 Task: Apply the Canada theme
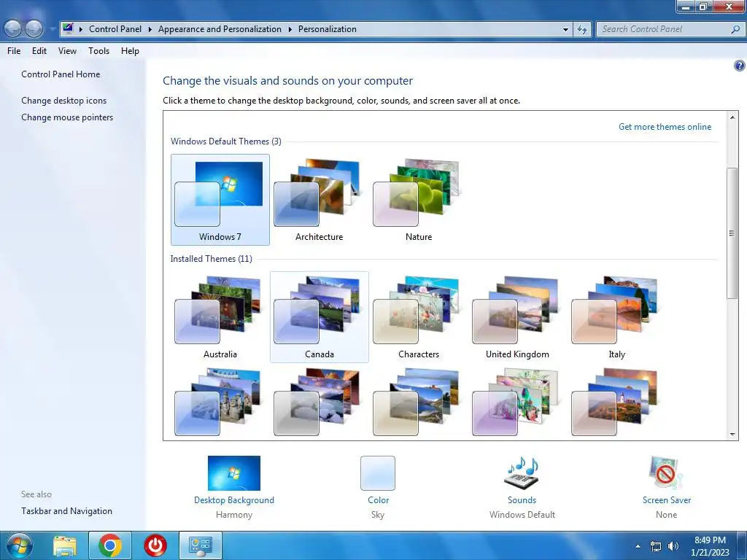pos(320,317)
